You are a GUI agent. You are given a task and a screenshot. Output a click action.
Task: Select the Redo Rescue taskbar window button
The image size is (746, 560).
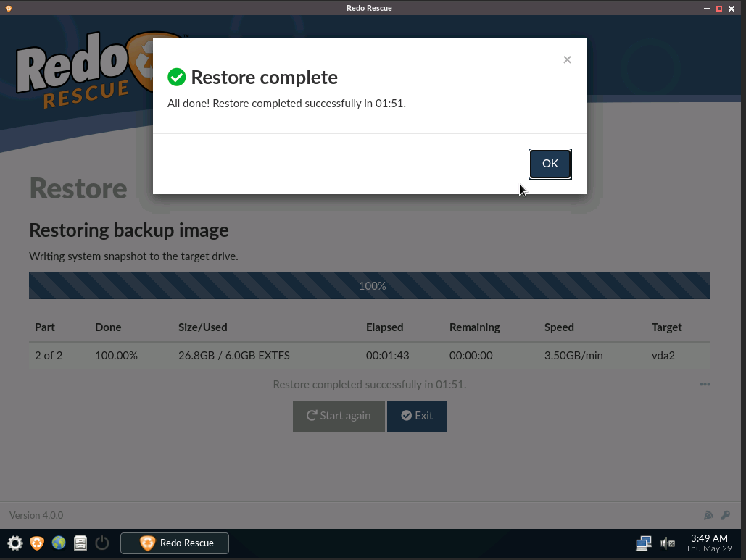[x=175, y=543]
